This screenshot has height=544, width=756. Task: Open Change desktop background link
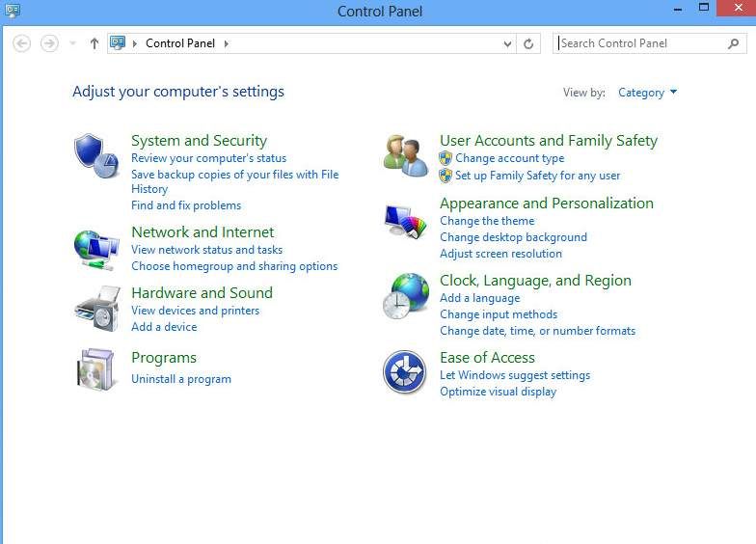pos(513,237)
